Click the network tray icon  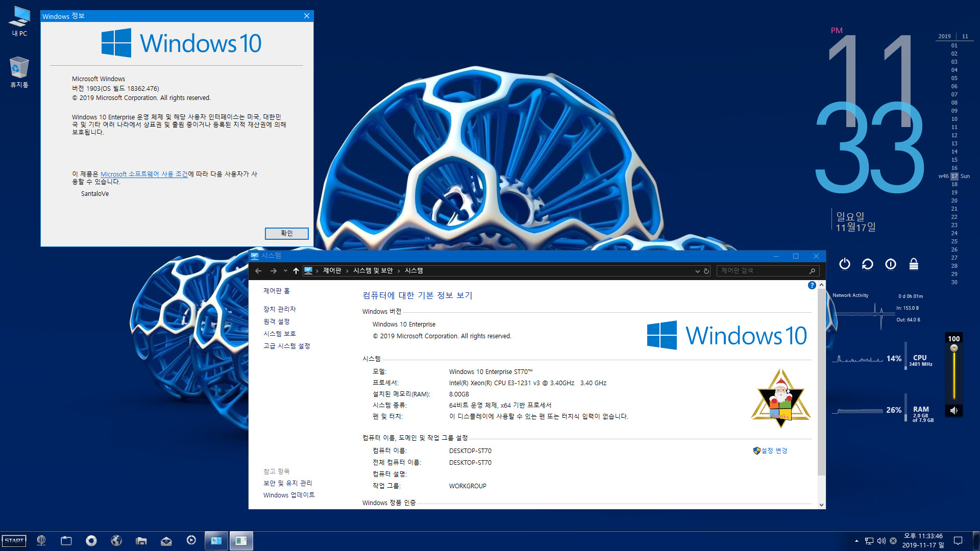click(869, 541)
